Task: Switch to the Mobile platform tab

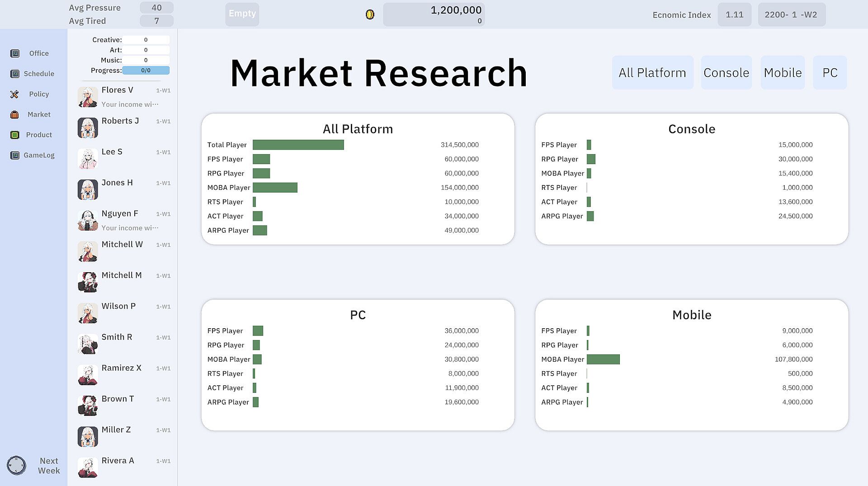Action: click(783, 73)
